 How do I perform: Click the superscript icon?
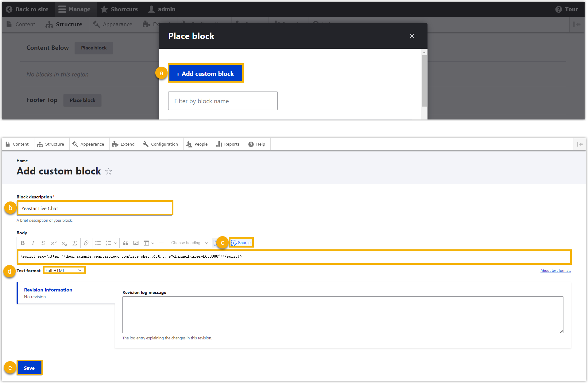click(54, 243)
